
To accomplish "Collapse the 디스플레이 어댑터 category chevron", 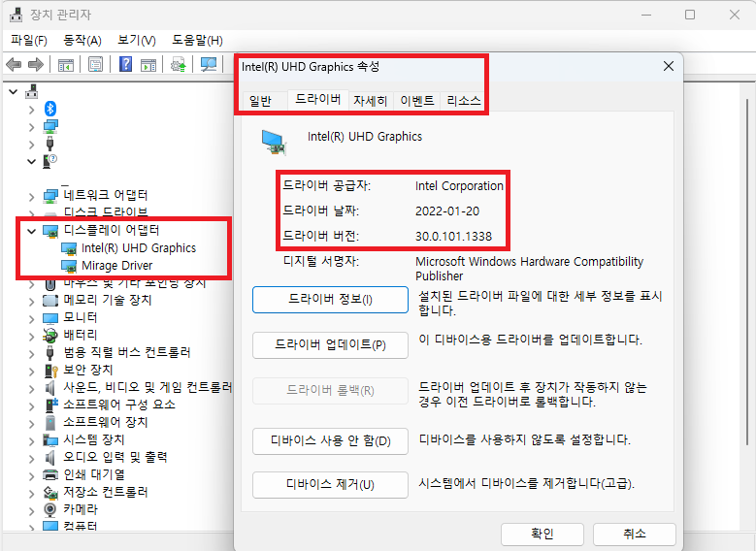I will point(31,232).
